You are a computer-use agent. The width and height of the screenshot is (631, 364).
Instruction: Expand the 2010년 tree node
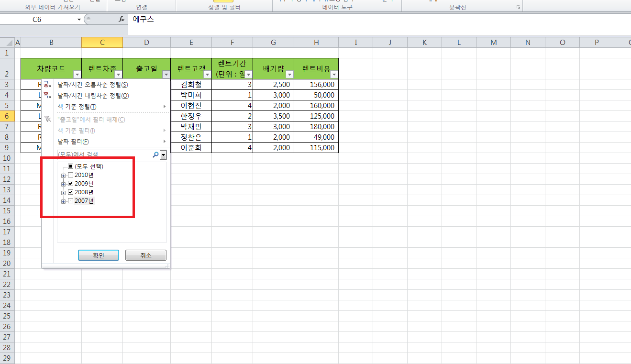(x=63, y=176)
